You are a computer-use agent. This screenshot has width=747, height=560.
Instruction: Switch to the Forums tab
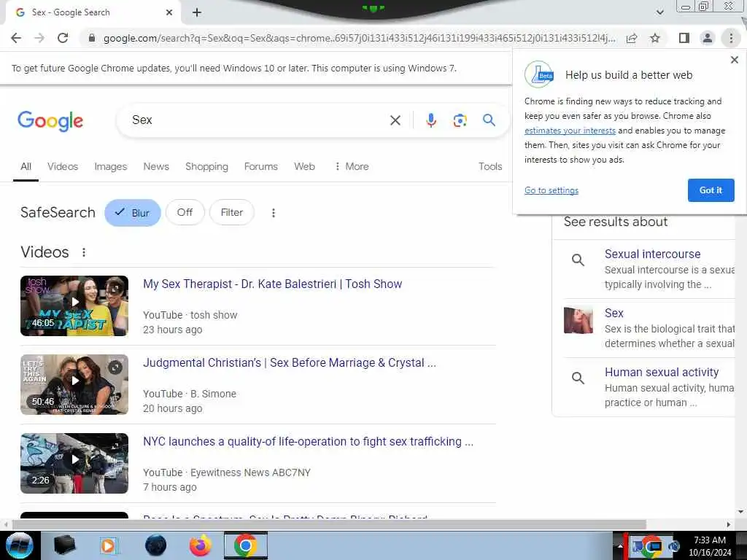pos(261,167)
